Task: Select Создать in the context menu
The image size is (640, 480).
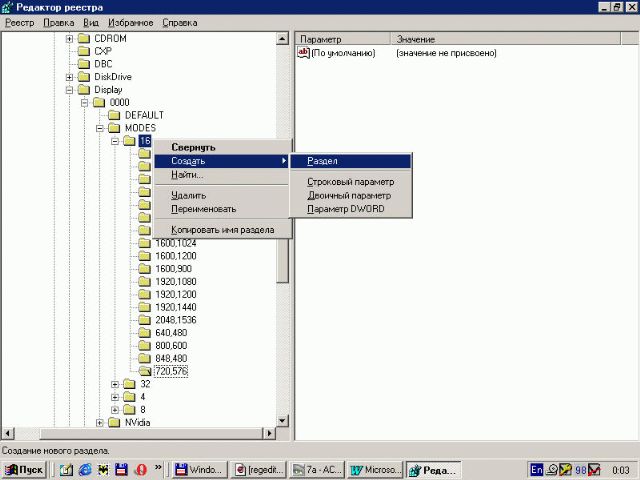Action: tap(222, 161)
